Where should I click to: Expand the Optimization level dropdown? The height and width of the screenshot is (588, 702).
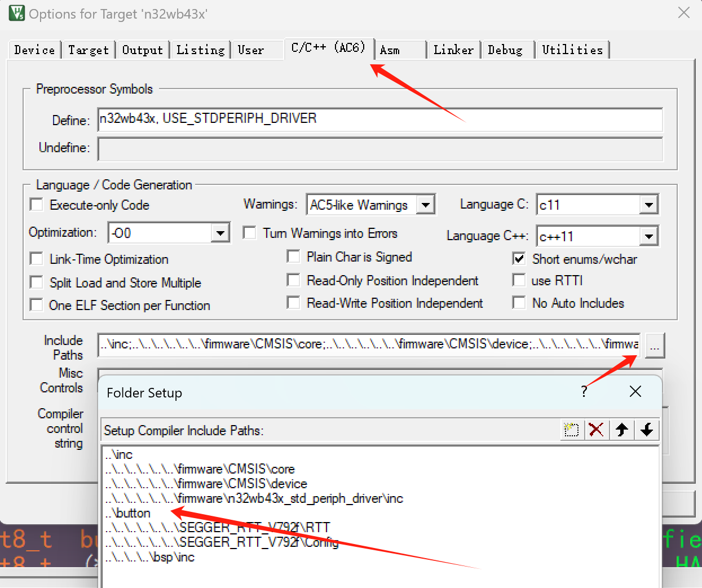pyautogui.click(x=220, y=233)
